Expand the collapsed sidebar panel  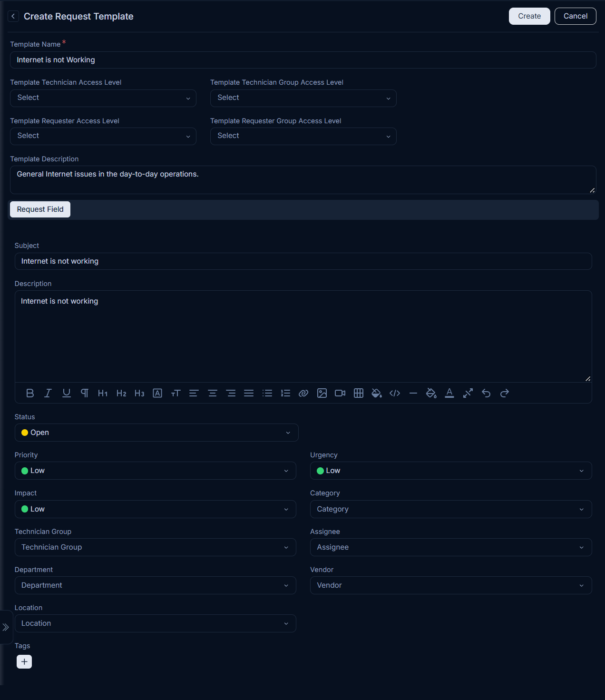6,627
